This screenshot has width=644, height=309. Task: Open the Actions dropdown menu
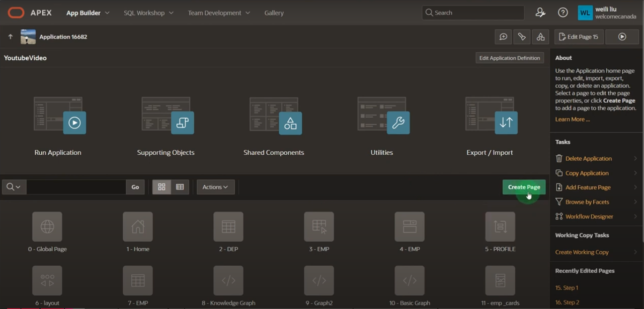point(215,187)
